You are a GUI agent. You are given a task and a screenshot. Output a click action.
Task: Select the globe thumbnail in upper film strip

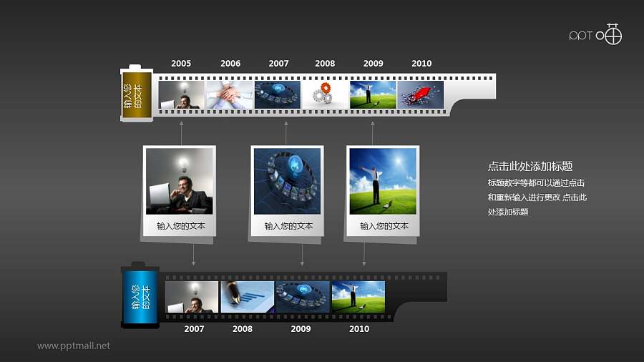point(278,94)
